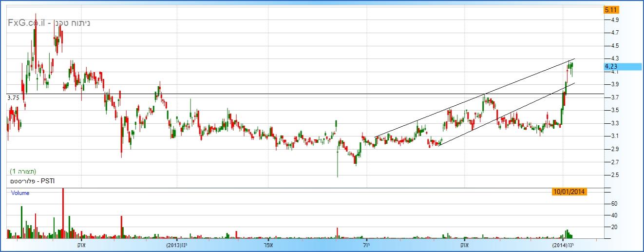Click the 20 volume axis tick
Viewport: 644px width, 252px height.
pos(614,227)
